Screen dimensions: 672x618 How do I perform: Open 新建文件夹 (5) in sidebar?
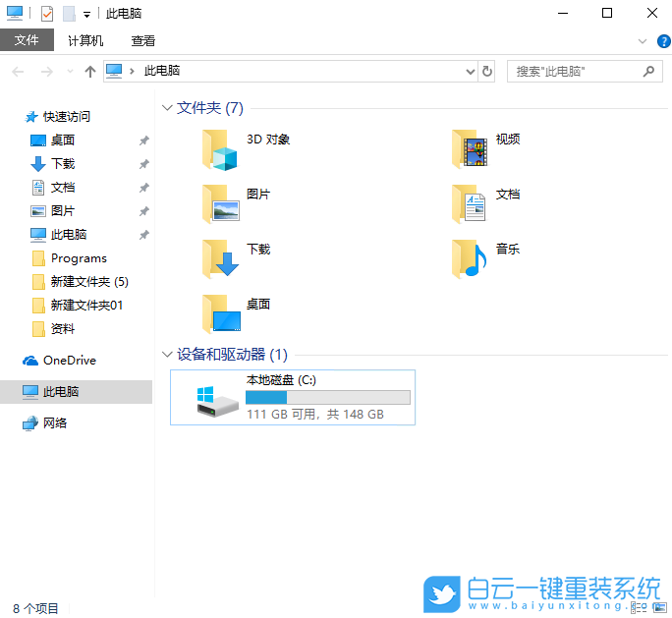point(89,282)
